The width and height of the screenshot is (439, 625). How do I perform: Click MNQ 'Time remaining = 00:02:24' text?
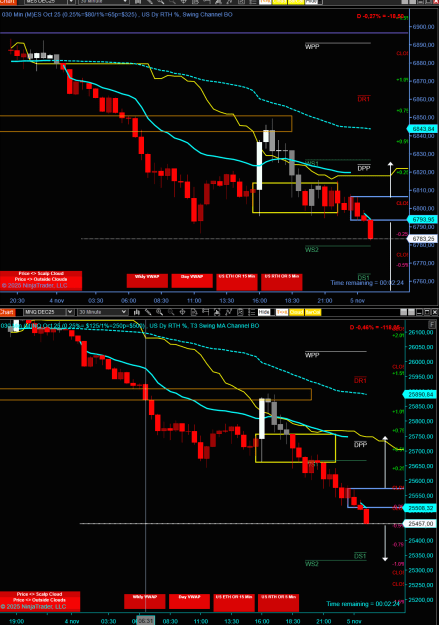coord(363,603)
